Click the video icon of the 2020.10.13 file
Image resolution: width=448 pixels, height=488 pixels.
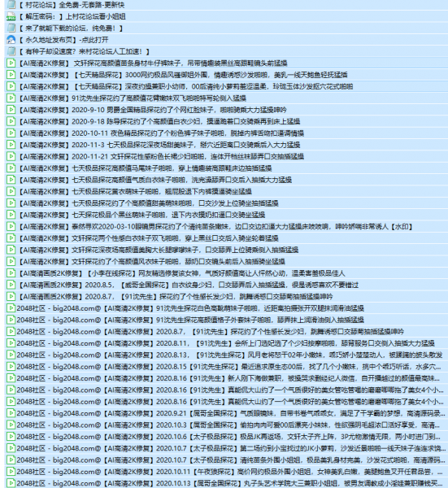(x=11, y=483)
